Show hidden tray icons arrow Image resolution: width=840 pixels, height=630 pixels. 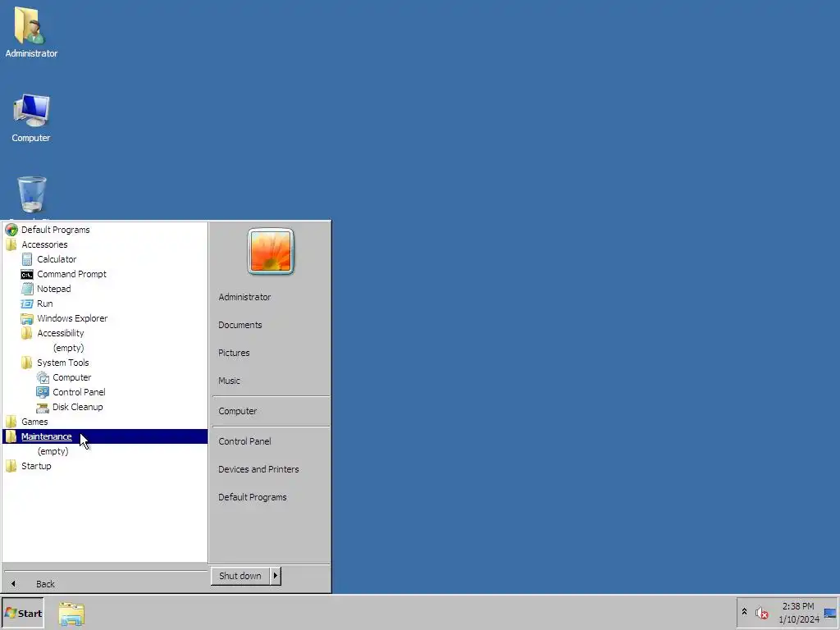point(744,611)
